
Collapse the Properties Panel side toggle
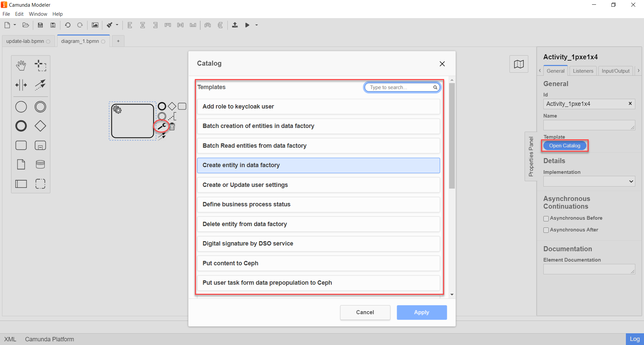point(531,156)
